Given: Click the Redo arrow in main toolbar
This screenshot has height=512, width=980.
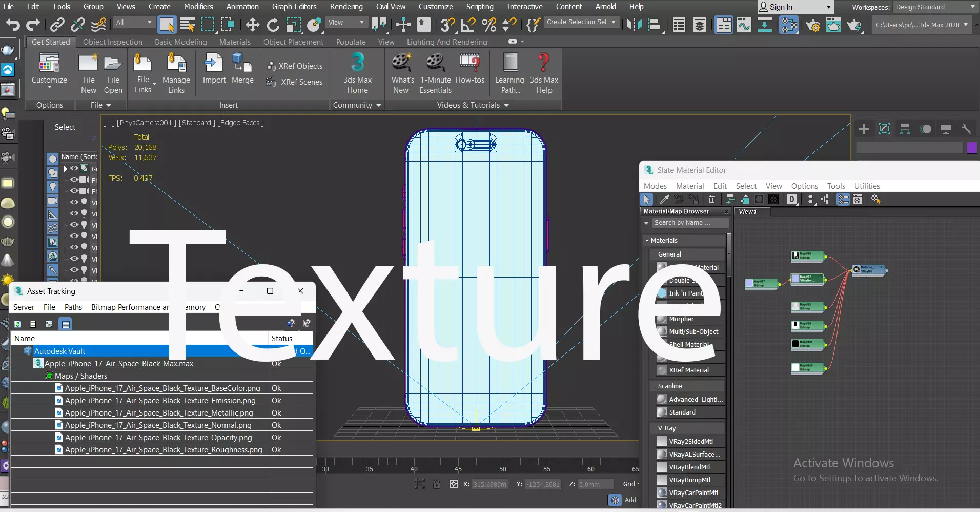Looking at the screenshot, I should click(33, 25).
